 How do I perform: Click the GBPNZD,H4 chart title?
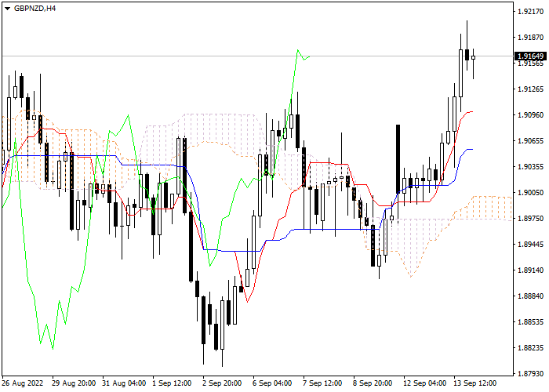(35, 9)
